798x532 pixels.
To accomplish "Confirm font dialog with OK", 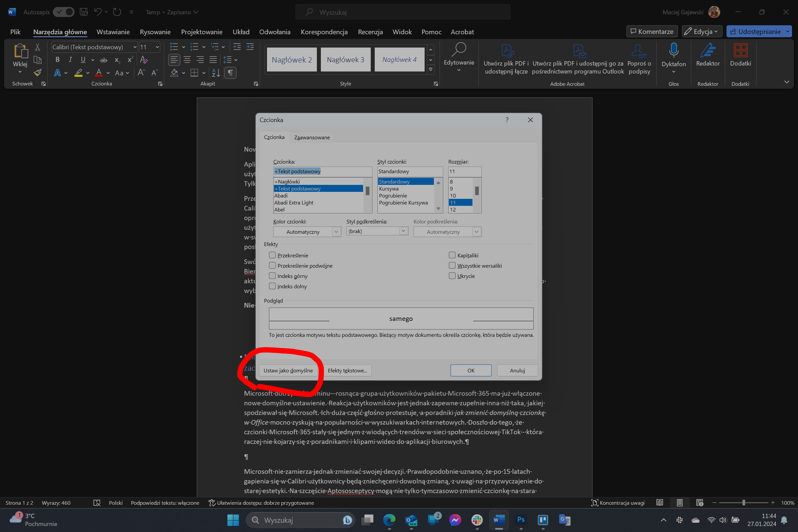I will [x=471, y=370].
